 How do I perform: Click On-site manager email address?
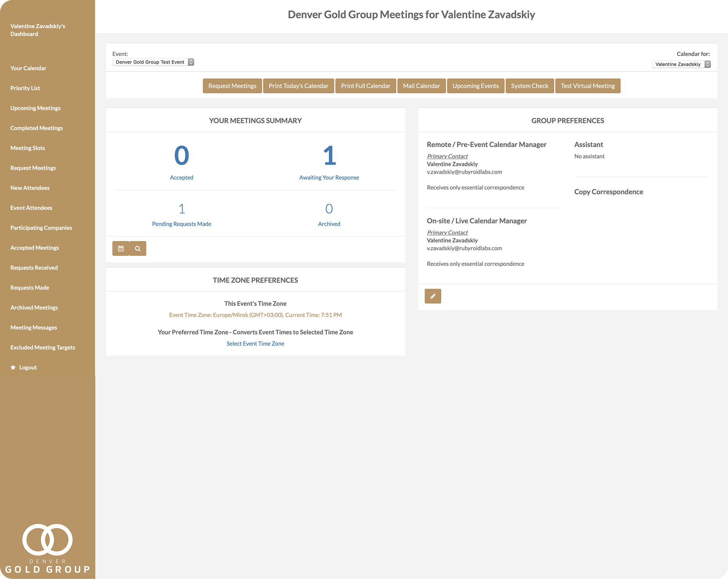(x=464, y=248)
